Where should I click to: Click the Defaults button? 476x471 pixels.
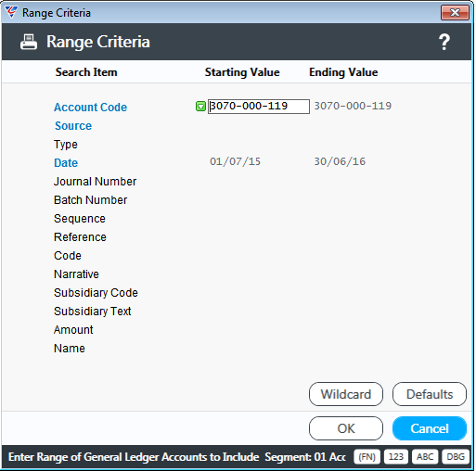click(430, 394)
